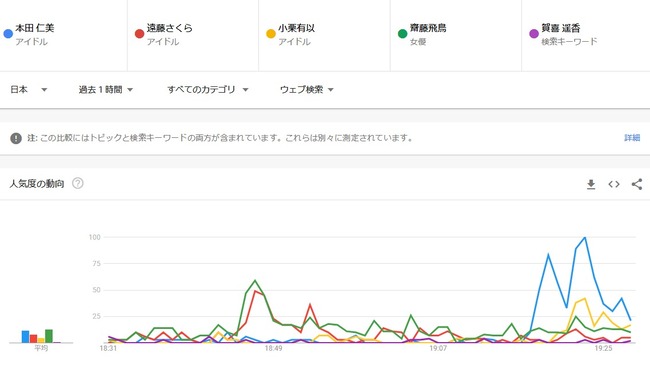This screenshot has width=650, height=389.
Task: Select the 齋藤飛鳥 search term card
Action: coord(456,35)
